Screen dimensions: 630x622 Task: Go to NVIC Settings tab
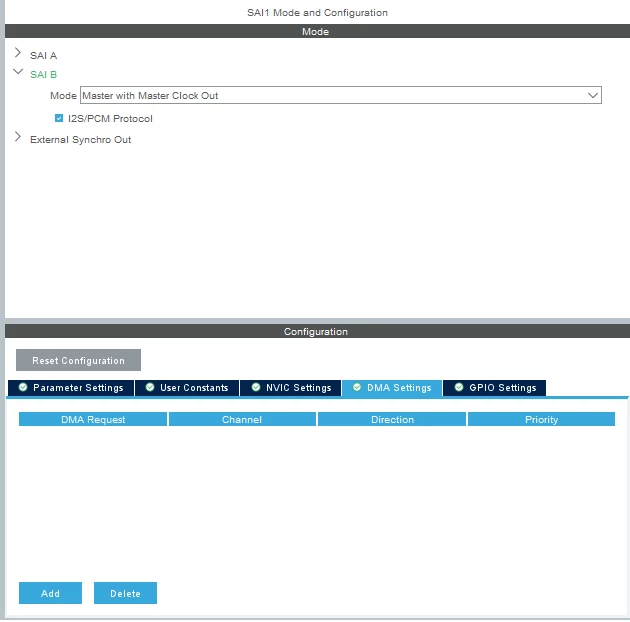290,388
